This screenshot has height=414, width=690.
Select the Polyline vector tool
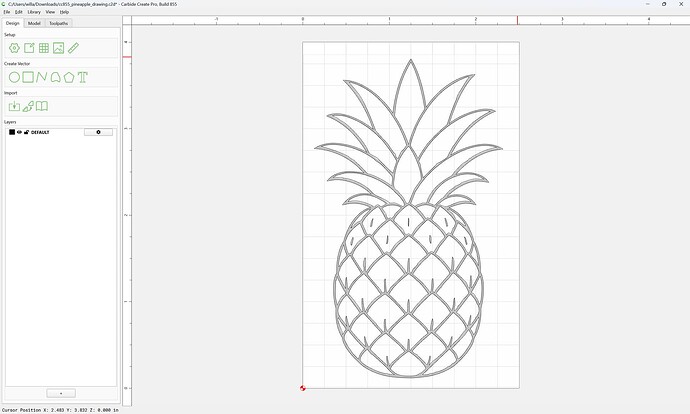tap(41, 77)
